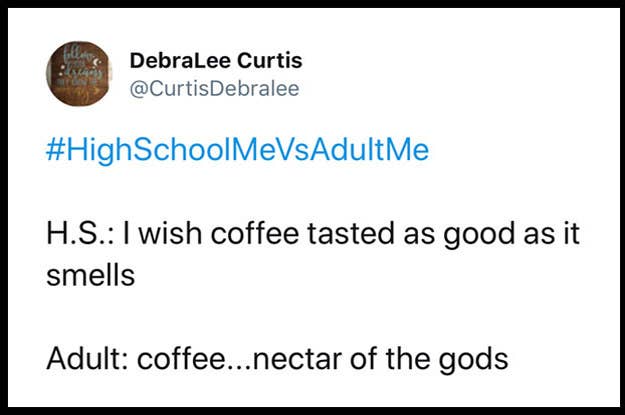Open the #HighSchoolMeVsAdultMe hashtag

[x=237, y=152]
